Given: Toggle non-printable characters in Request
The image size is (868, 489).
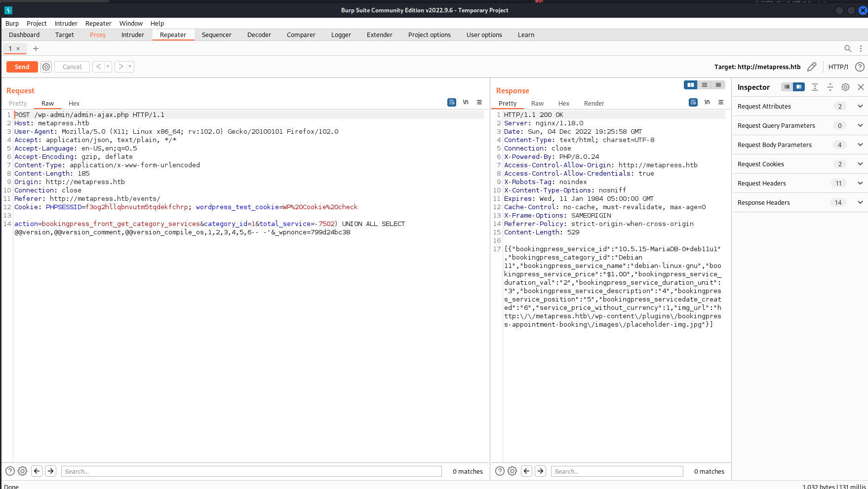Looking at the screenshot, I should (x=466, y=102).
